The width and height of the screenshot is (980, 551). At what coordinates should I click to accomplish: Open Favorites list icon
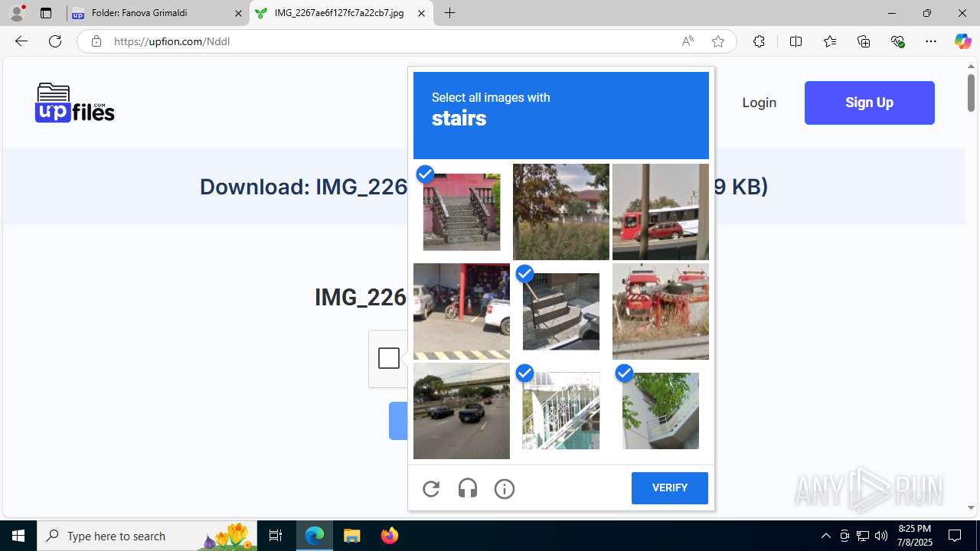point(829,41)
